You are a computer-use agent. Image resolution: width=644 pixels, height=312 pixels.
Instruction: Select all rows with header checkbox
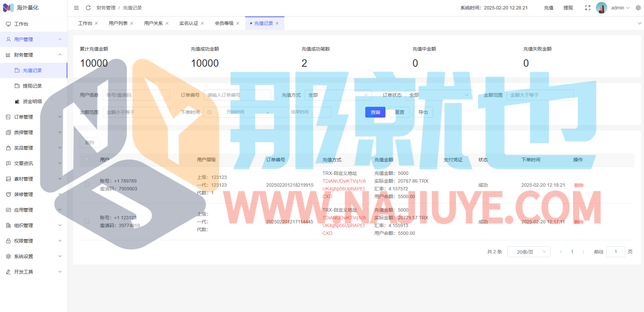87,159
